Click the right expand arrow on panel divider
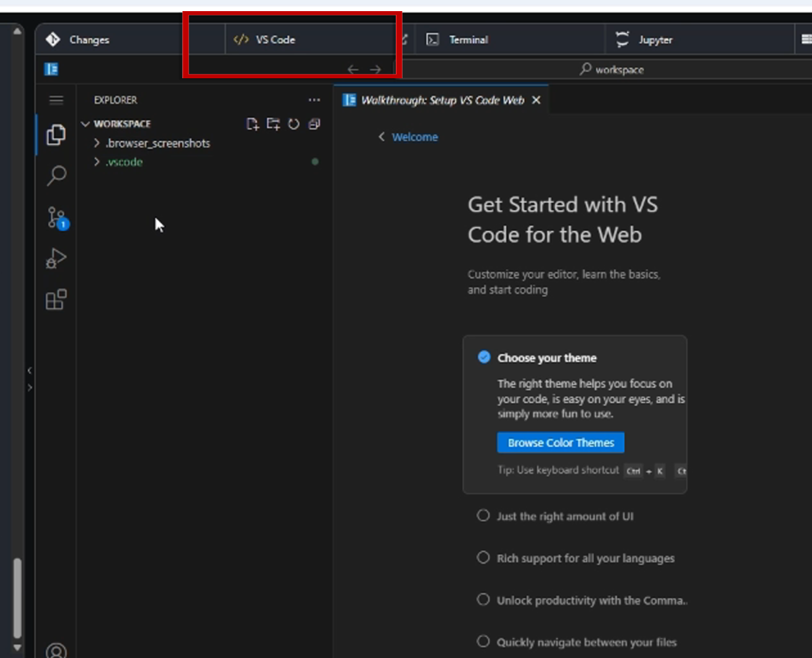This screenshot has width=812, height=658. (x=30, y=388)
